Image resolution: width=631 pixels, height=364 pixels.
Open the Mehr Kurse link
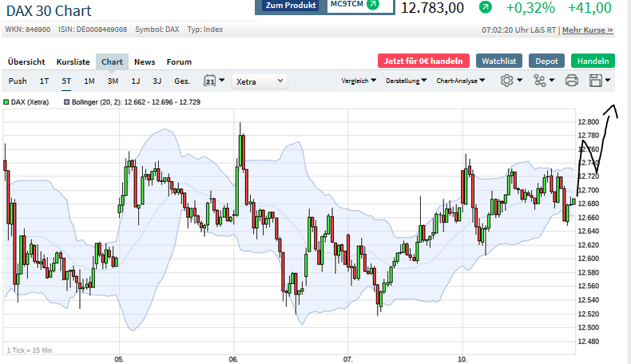(588, 30)
